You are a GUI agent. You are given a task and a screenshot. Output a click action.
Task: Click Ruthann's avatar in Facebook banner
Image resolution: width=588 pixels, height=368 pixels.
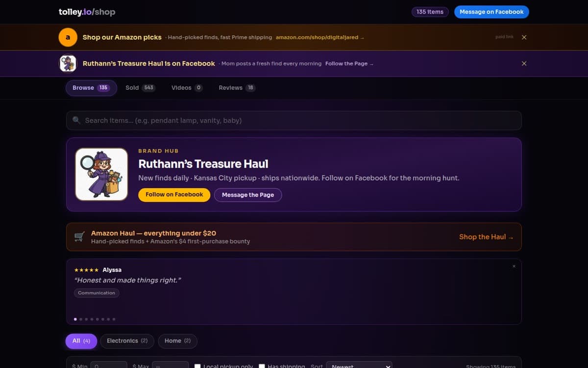(68, 64)
